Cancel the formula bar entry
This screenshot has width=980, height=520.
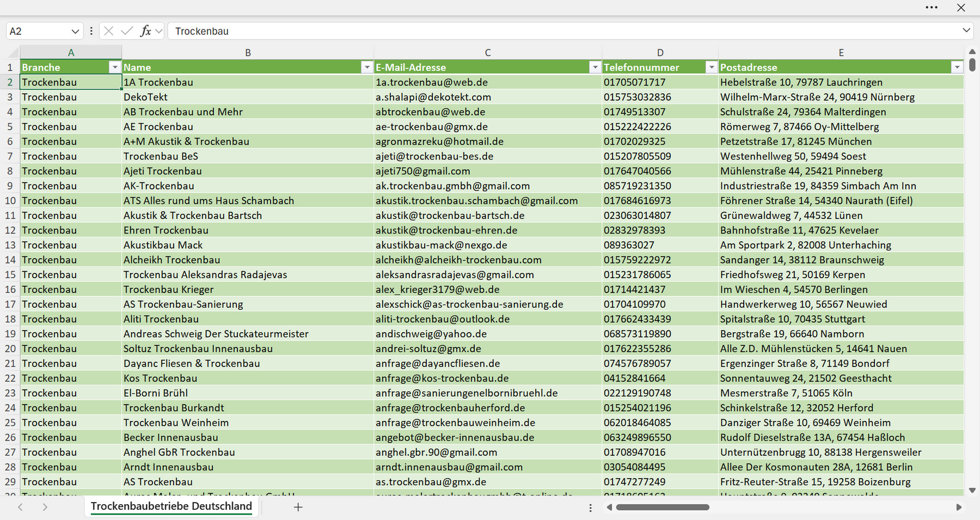coord(108,31)
